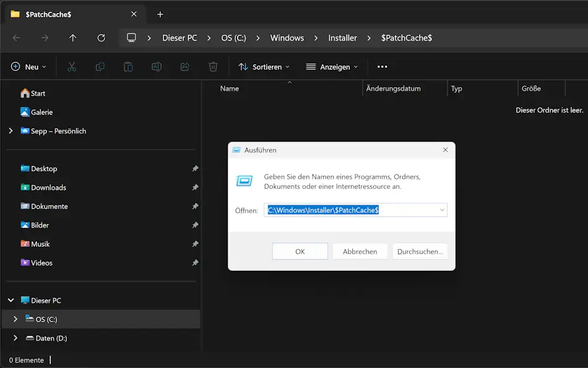Open the see-more (...) toolbar menu
The width and height of the screenshot is (588, 368).
tap(382, 66)
